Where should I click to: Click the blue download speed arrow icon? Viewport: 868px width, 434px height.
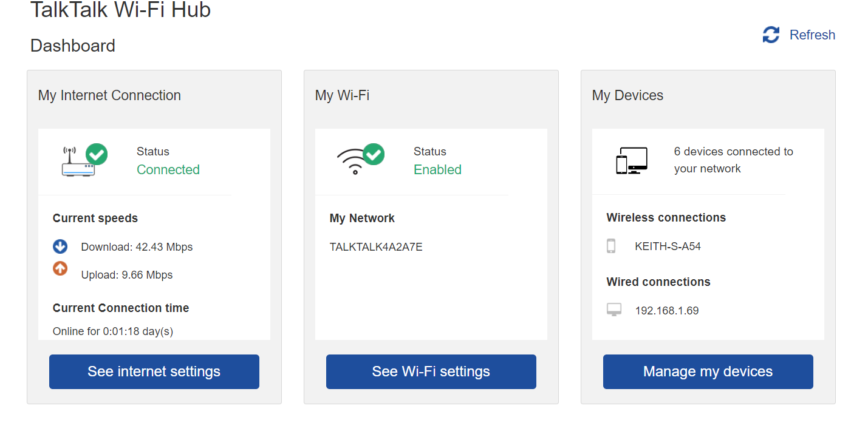coord(60,246)
